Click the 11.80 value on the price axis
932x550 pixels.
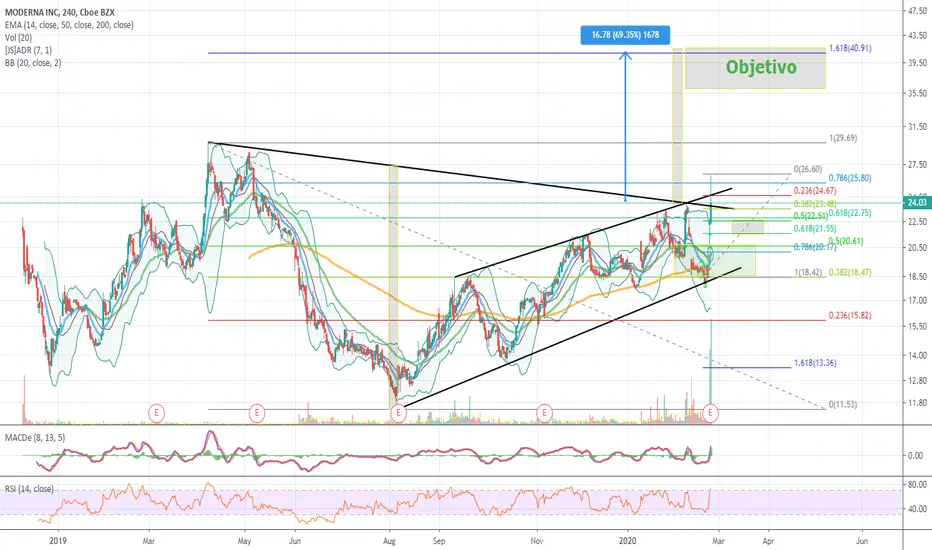pos(917,403)
